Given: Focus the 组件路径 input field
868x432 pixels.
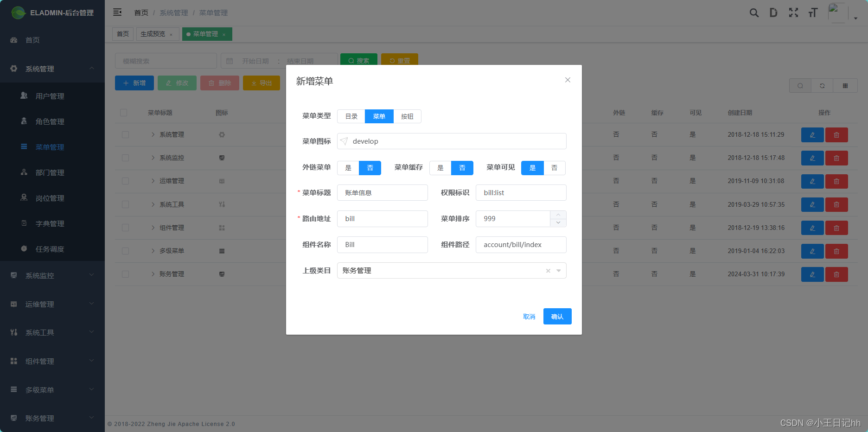Looking at the screenshot, I should [521, 245].
